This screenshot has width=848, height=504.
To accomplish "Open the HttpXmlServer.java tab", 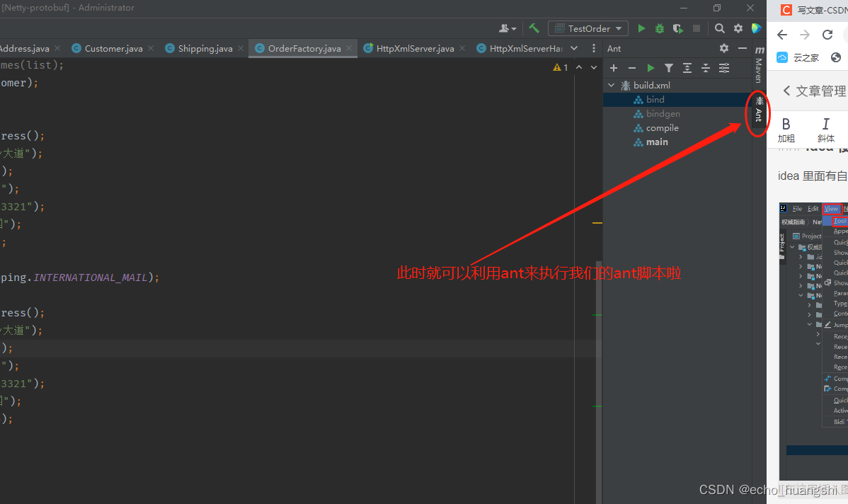I will 415,48.
